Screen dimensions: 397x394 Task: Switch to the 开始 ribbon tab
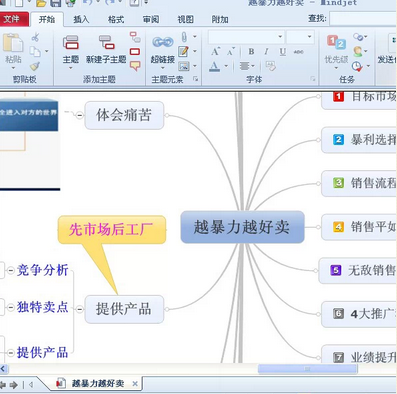[x=47, y=19]
